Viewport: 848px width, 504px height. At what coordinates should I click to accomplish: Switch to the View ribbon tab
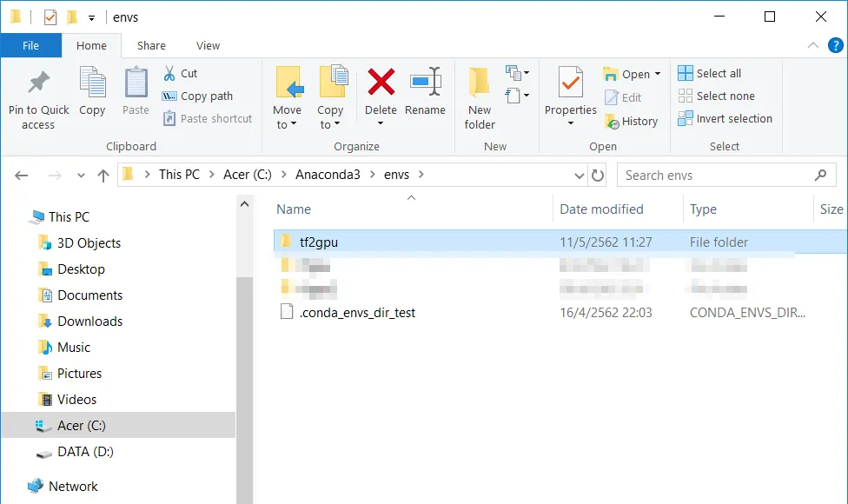pos(209,45)
